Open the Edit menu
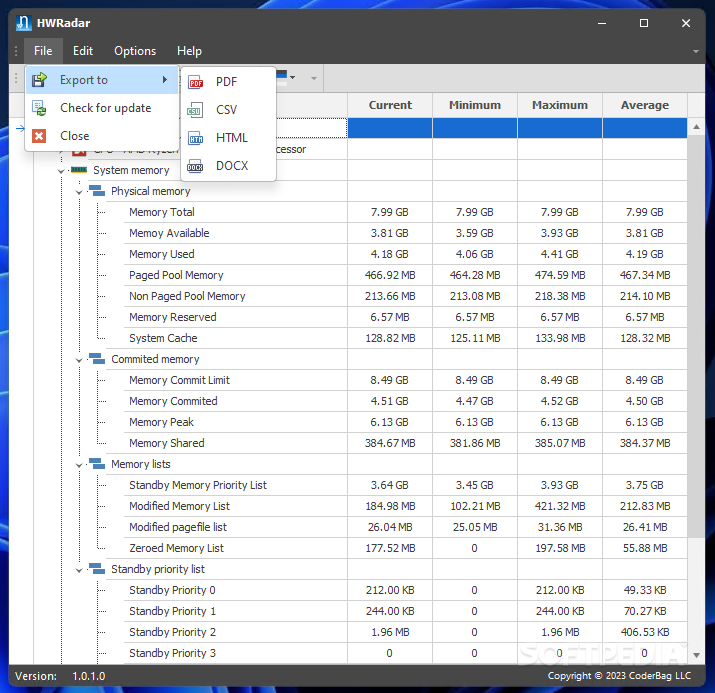This screenshot has width=715, height=693. pos(83,51)
